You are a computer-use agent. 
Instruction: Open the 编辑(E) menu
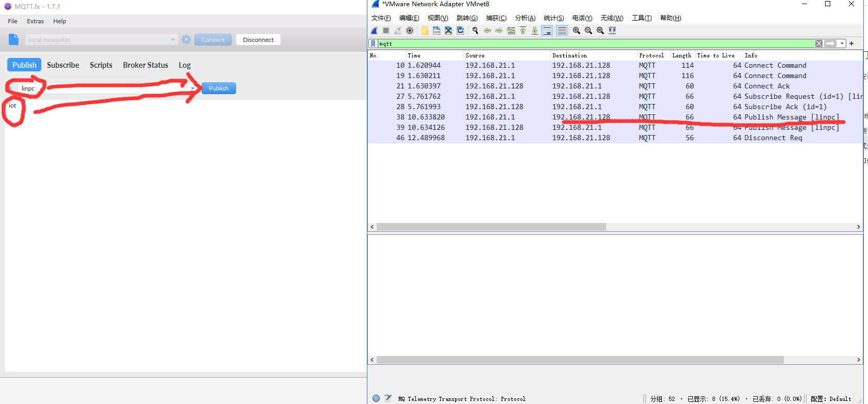409,18
